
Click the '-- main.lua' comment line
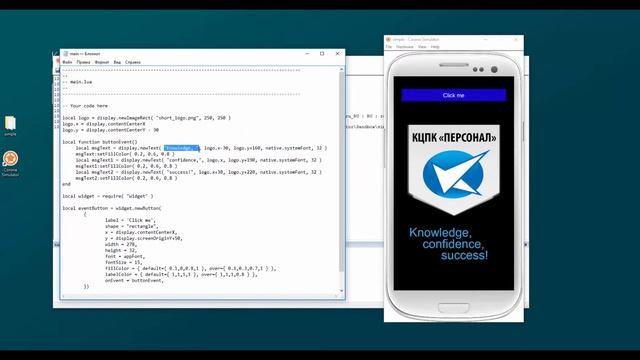(x=77, y=82)
